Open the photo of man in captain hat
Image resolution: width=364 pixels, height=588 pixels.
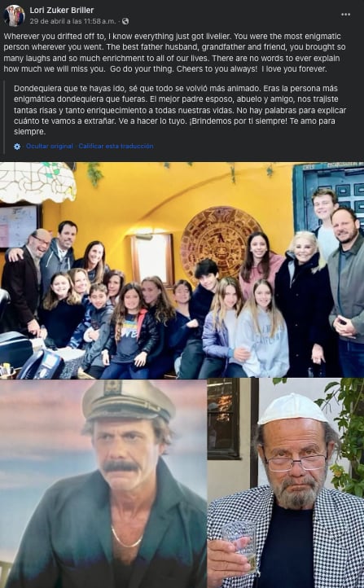[x=103, y=484]
